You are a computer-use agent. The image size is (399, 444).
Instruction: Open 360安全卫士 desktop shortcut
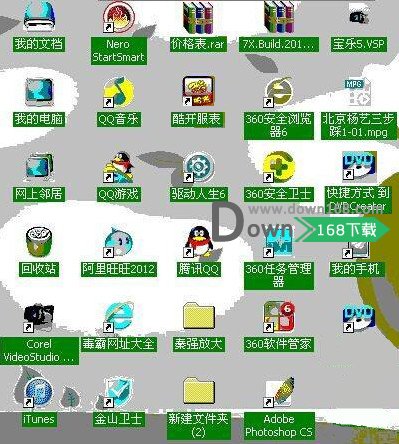(279, 167)
